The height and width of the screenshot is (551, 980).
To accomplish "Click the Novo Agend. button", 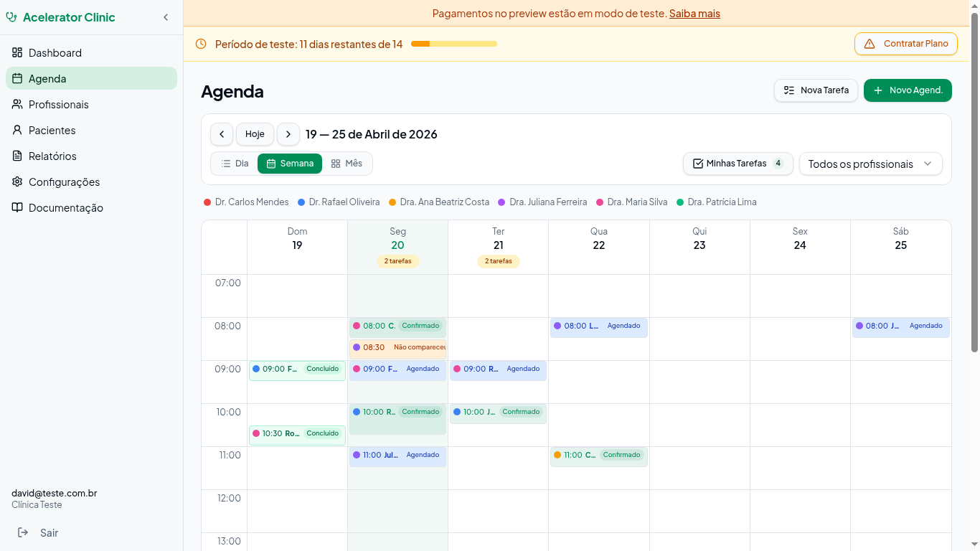I will [908, 90].
